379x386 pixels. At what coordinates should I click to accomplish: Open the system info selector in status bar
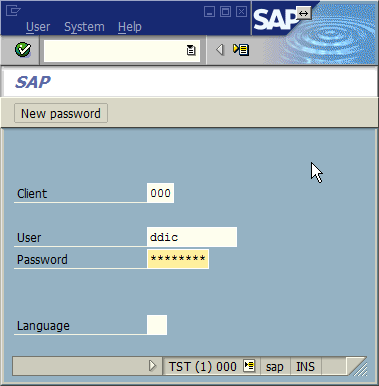(x=249, y=366)
